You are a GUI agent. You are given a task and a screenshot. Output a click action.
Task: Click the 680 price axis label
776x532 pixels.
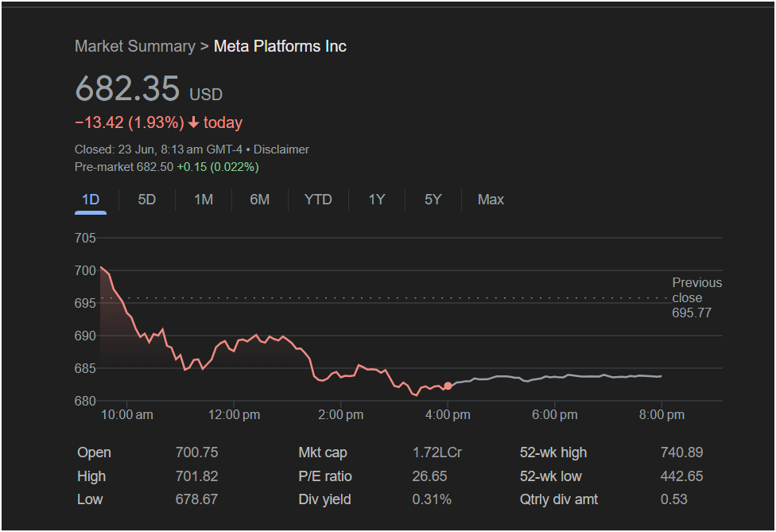pyautogui.click(x=85, y=402)
